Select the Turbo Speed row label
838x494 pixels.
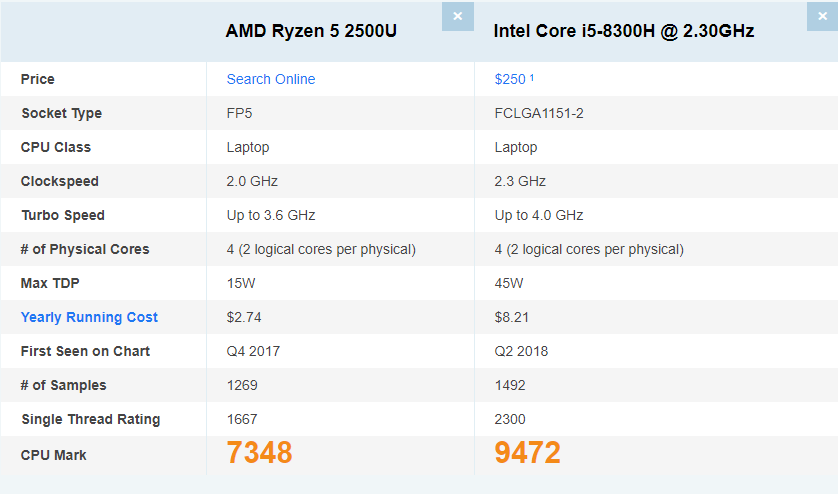tap(62, 215)
